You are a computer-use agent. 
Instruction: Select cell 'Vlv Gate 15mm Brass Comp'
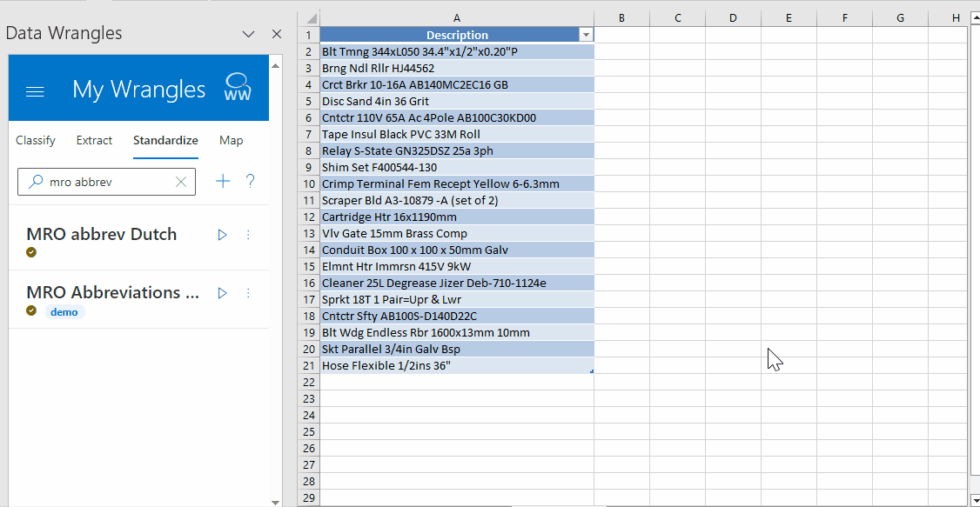tap(457, 234)
